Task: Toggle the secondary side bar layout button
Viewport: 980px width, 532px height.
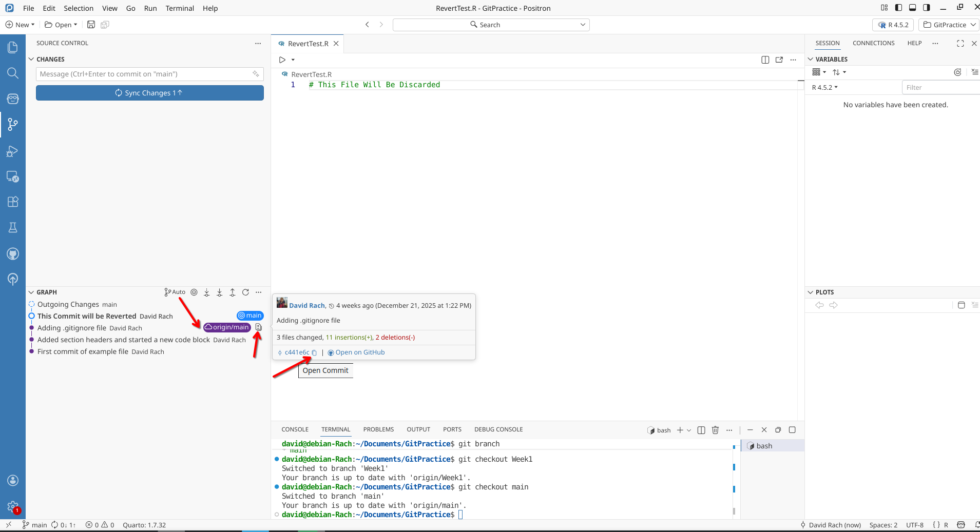Action: (x=926, y=8)
